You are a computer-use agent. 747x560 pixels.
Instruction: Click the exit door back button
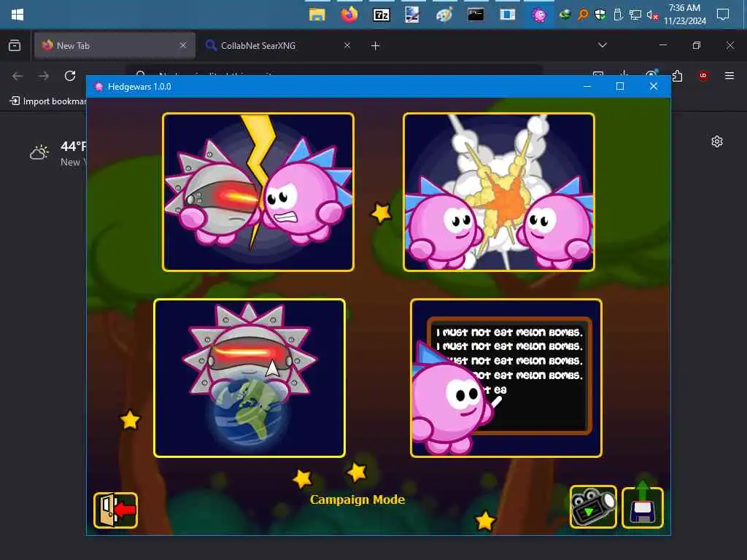[x=116, y=510]
